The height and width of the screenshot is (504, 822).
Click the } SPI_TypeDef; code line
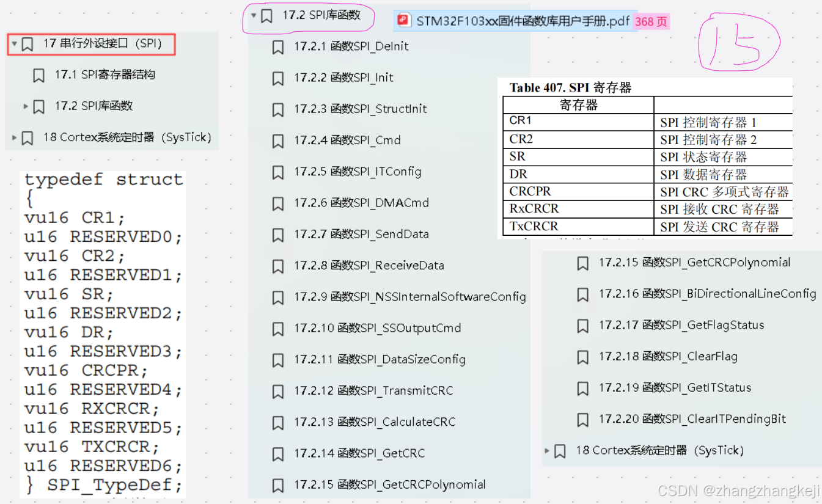tap(103, 485)
